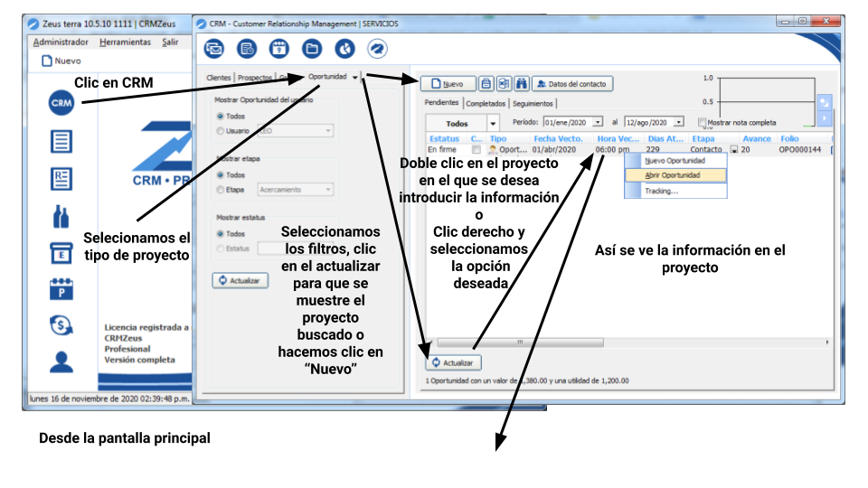
Task: Open the E archive box icon in sidebar
Action: [61, 253]
